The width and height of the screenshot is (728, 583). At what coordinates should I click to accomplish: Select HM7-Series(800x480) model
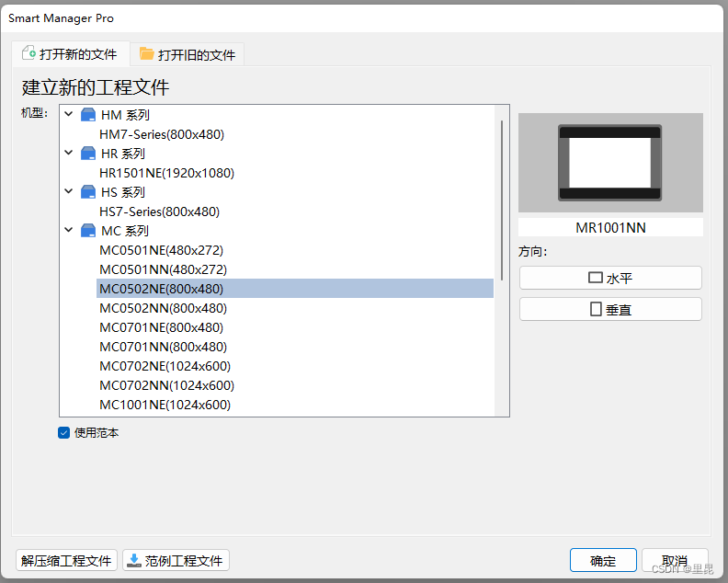(162, 134)
